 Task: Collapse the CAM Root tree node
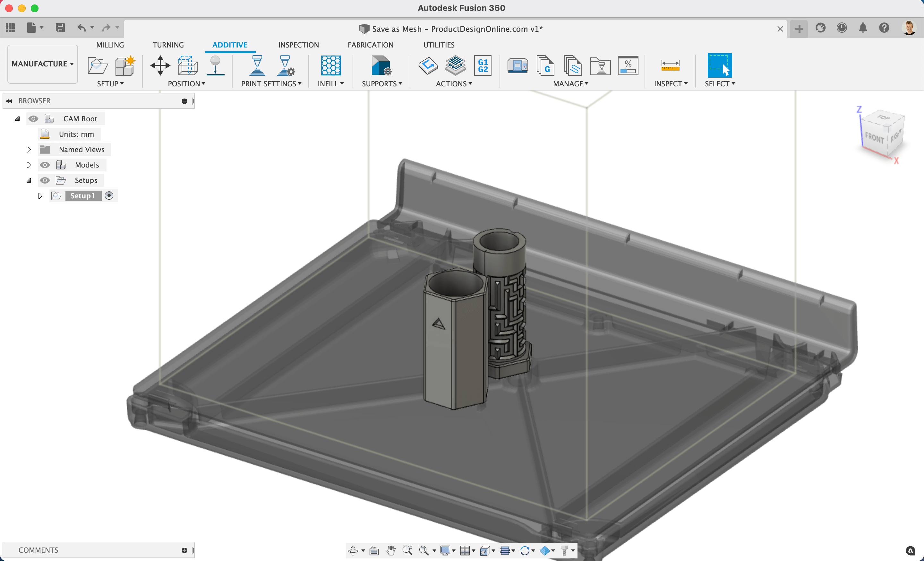pyautogui.click(x=17, y=119)
